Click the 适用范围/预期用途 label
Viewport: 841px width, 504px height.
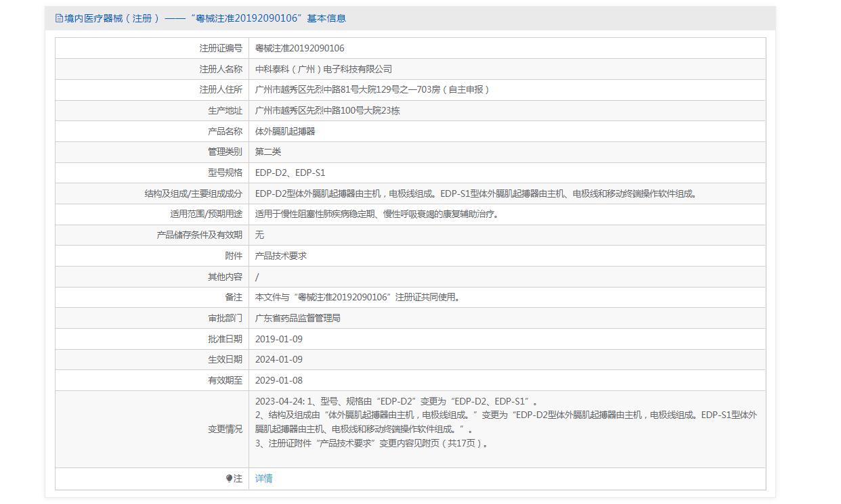tap(207, 214)
